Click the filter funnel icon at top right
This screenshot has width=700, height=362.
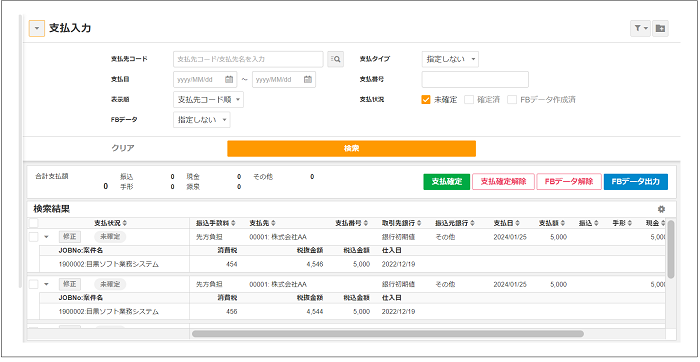point(640,29)
